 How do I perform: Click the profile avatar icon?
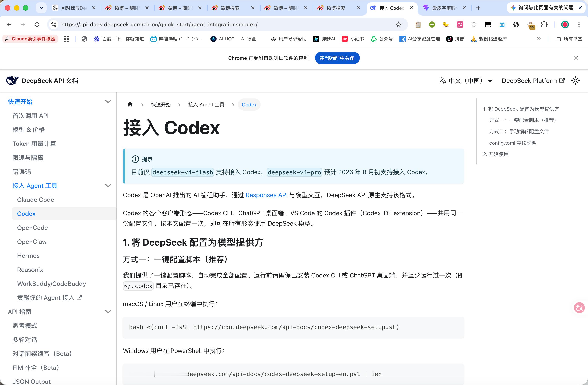pyautogui.click(x=565, y=24)
